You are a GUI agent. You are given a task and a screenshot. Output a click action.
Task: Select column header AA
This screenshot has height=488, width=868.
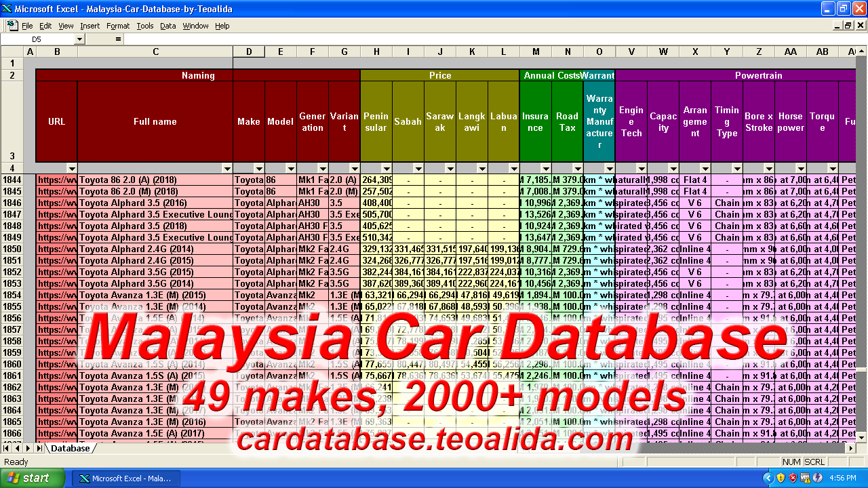click(791, 52)
